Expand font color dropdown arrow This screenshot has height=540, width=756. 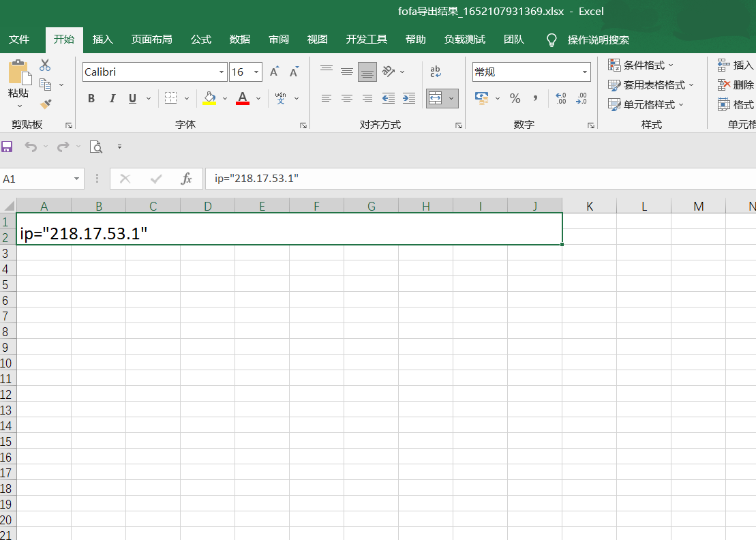[x=258, y=98]
